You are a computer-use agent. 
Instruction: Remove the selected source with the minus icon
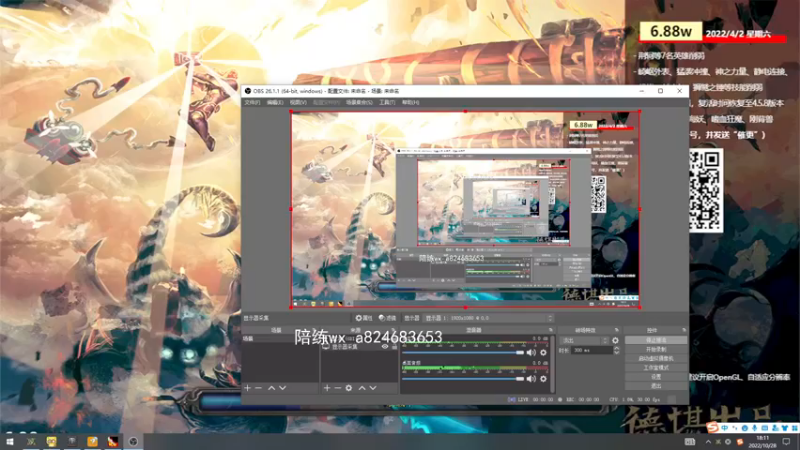click(337, 388)
